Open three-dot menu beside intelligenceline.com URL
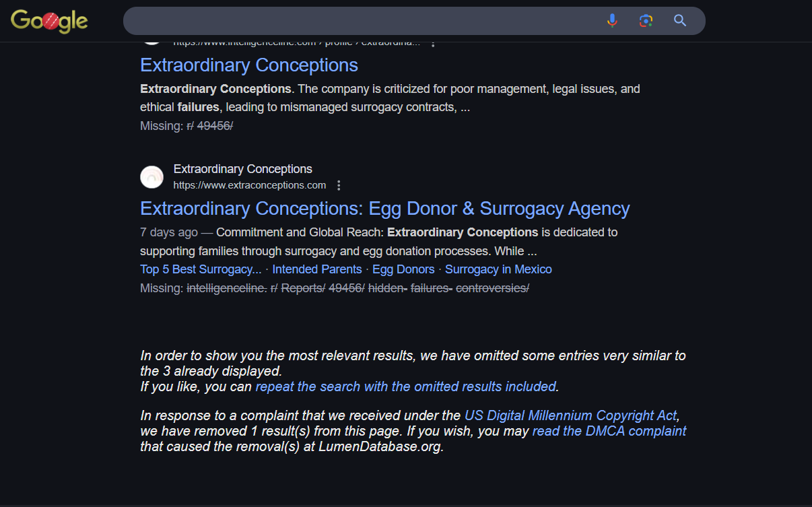This screenshot has height=507, width=812. click(x=433, y=43)
